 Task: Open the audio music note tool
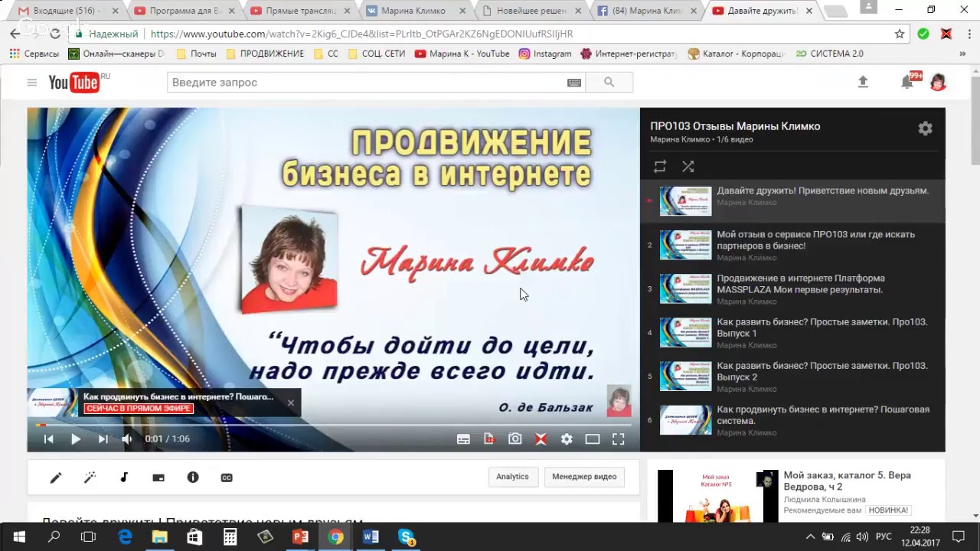pyautogui.click(x=124, y=478)
